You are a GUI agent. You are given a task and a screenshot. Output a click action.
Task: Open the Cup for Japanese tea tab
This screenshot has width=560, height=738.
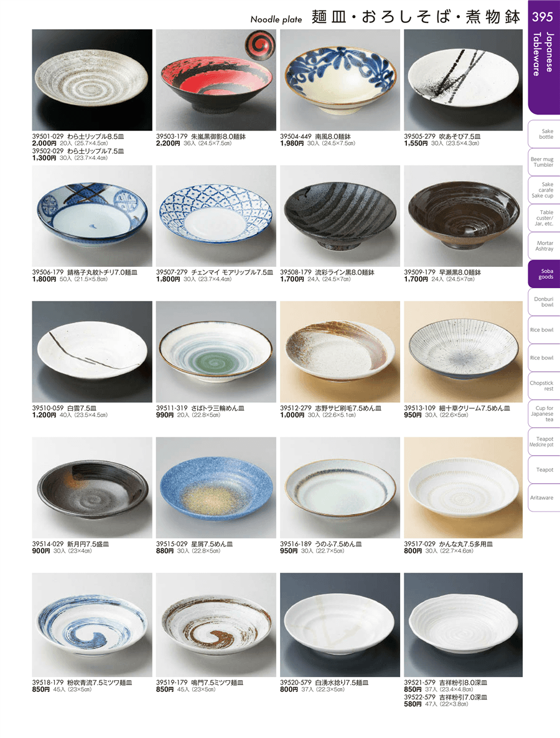click(544, 414)
